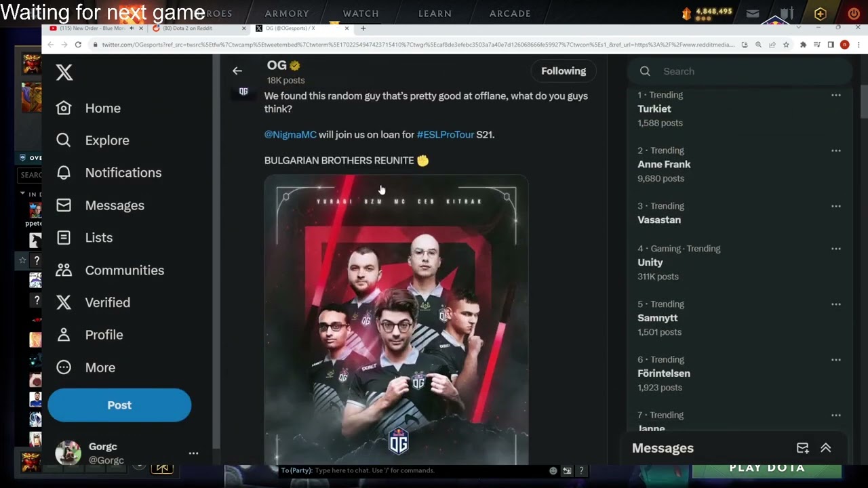The image size is (868, 488).
Task: Open more options for Turkiet trend
Action: click(836, 96)
